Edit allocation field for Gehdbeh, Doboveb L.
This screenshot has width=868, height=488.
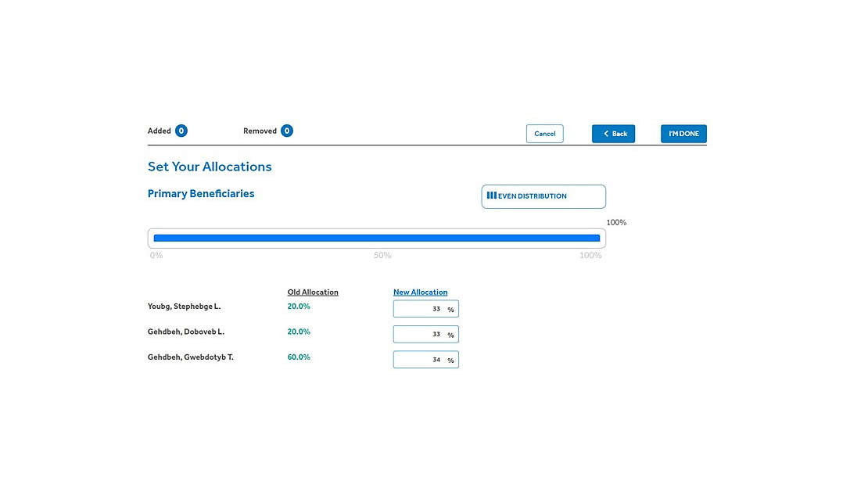tap(426, 334)
